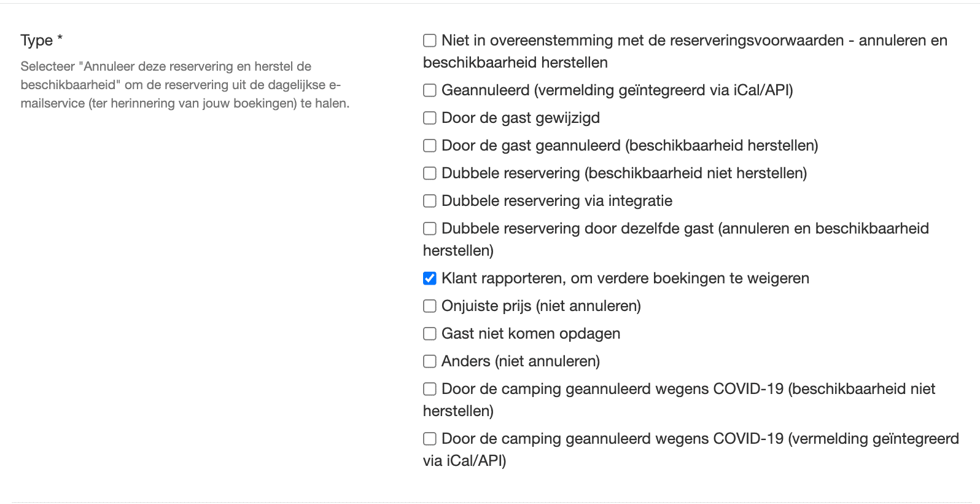Check 'Onjuiste prijs (niet annuleren)' box
The height and width of the screenshot is (504, 980).
click(x=430, y=306)
